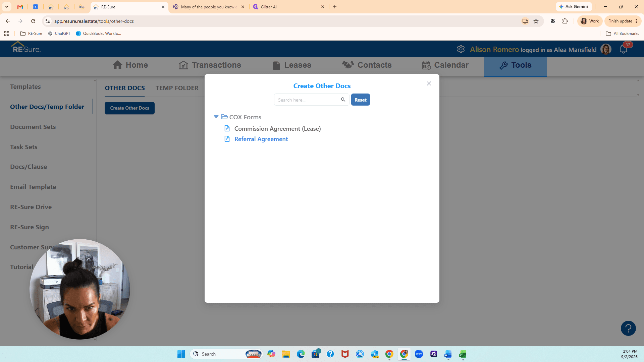Open the Transactions tab
Image resolution: width=644 pixels, height=362 pixels.
(x=210, y=65)
